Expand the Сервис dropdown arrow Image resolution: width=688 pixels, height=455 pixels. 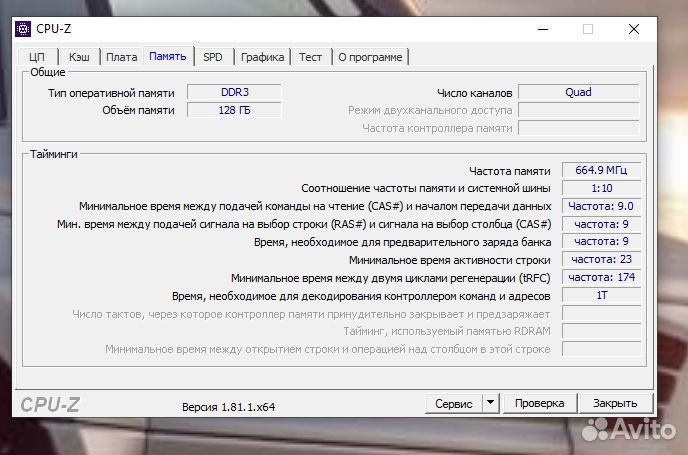point(491,403)
